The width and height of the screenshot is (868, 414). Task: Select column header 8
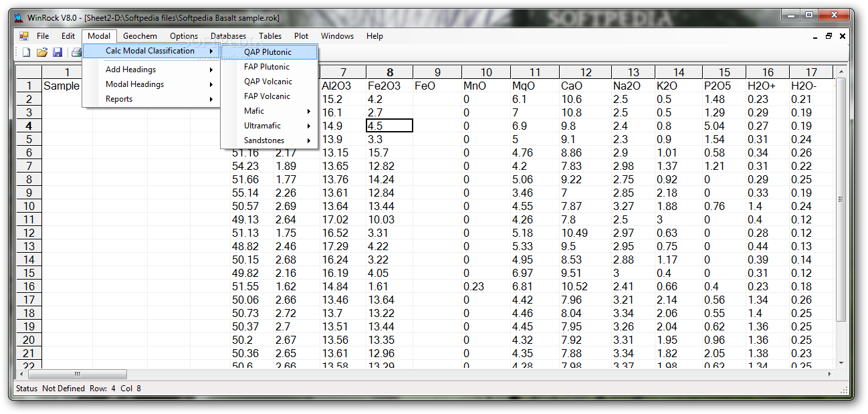[389, 72]
